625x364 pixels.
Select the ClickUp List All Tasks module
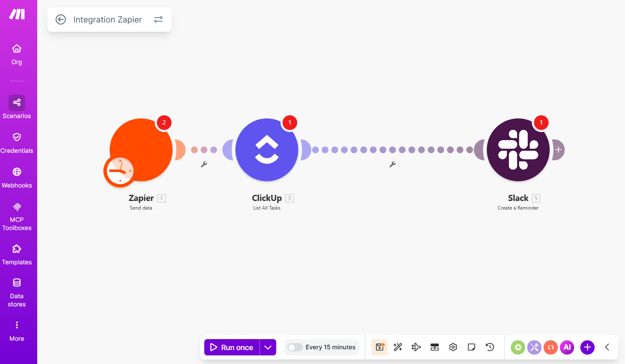pos(267,150)
